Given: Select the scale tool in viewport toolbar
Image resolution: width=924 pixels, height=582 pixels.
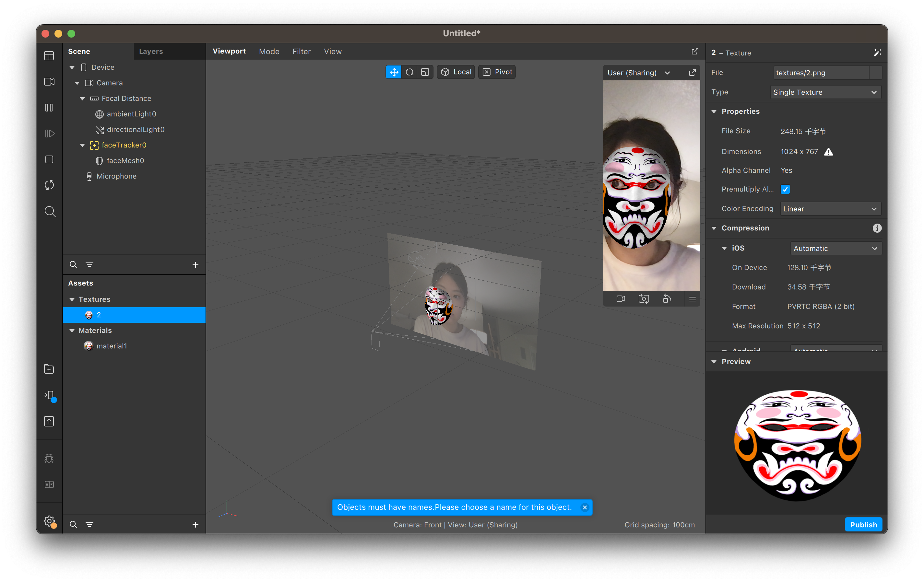Looking at the screenshot, I should 425,72.
